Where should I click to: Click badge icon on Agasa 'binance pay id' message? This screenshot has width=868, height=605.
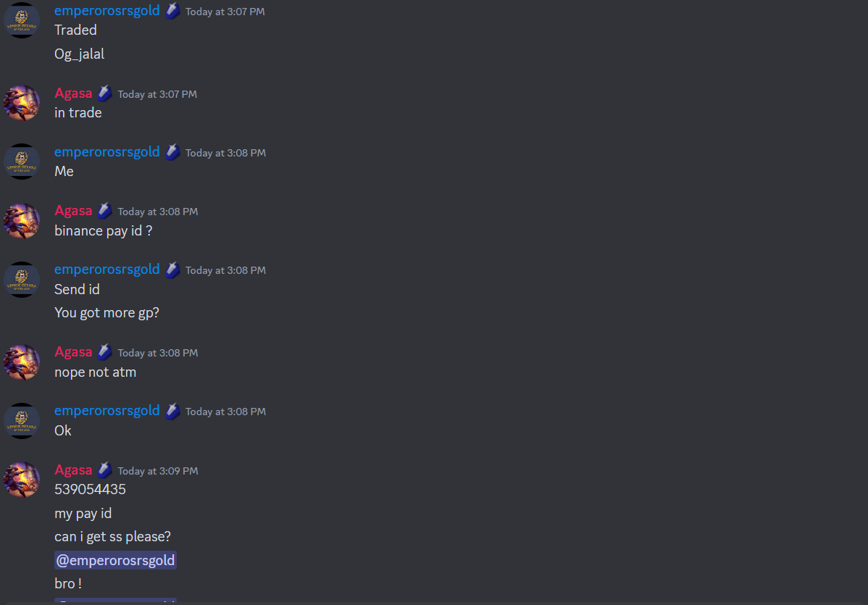[x=105, y=211]
